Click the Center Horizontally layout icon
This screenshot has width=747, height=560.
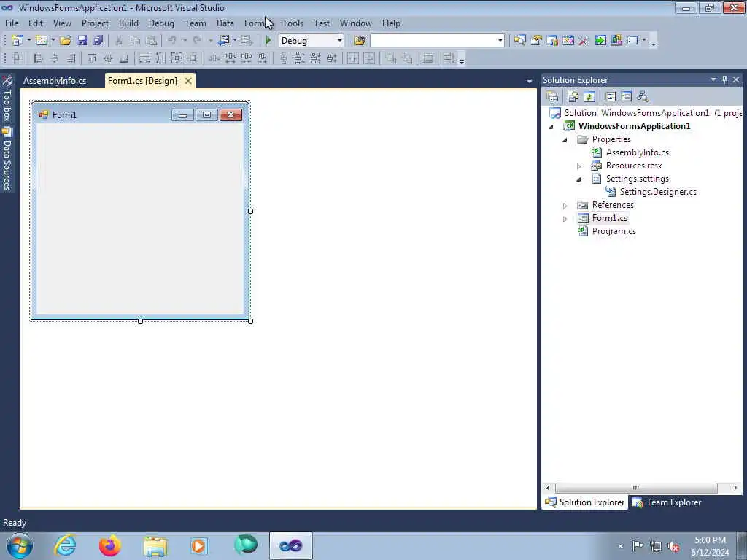[x=353, y=58]
